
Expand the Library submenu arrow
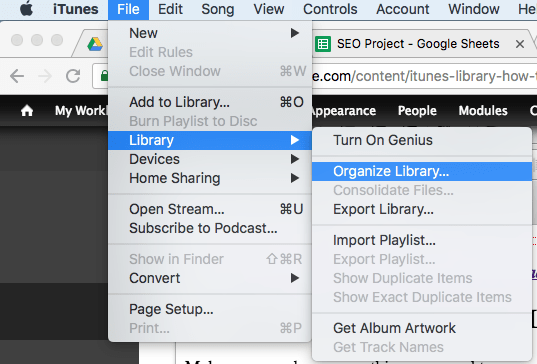pyautogui.click(x=295, y=140)
